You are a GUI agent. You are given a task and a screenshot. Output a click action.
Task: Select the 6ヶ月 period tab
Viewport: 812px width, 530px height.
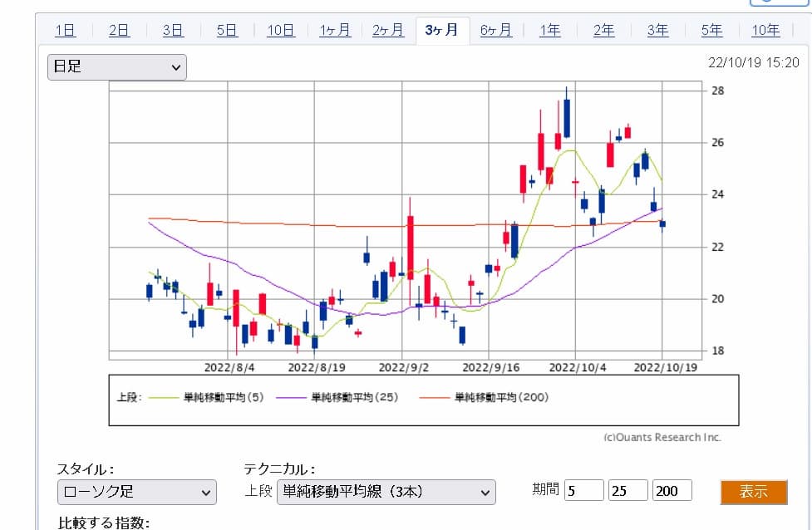pos(496,31)
